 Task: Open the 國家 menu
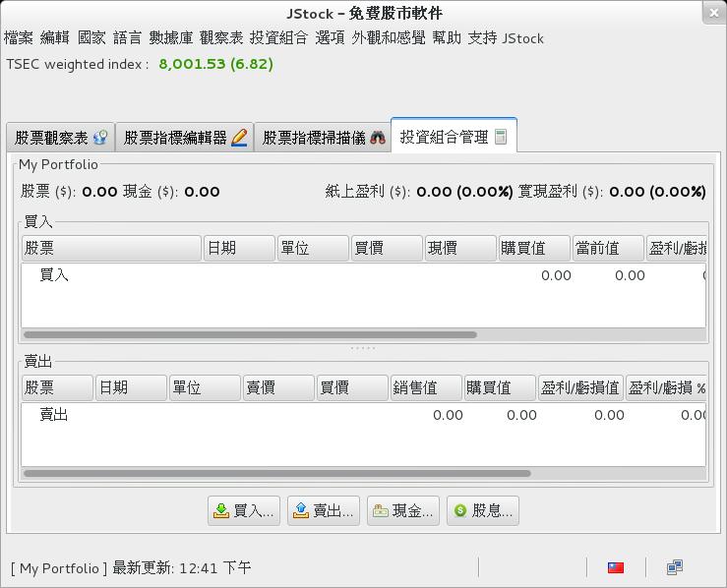pyautogui.click(x=91, y=38)
